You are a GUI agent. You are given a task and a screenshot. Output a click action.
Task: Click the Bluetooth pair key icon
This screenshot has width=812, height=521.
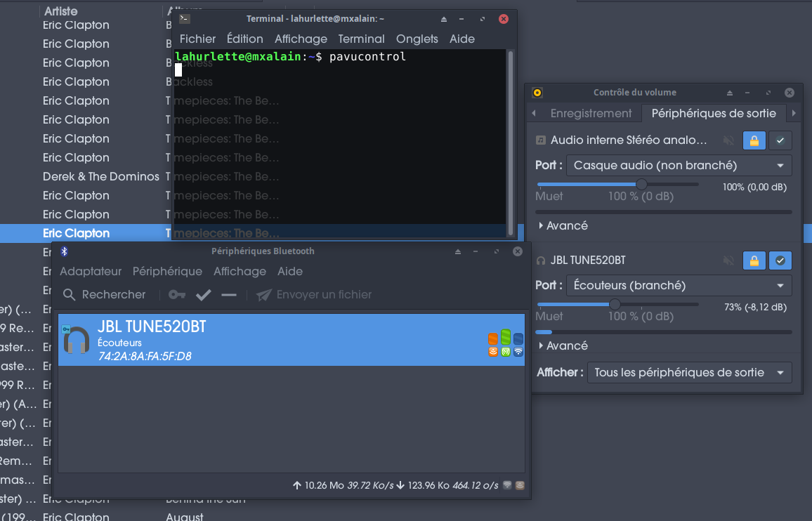[x=177, y=295]
